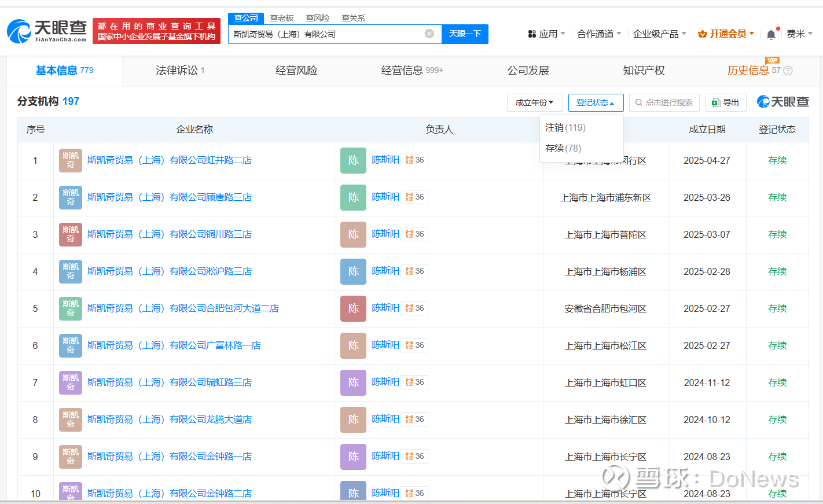Click the TianYanCha logo at top left

(47, 31)
